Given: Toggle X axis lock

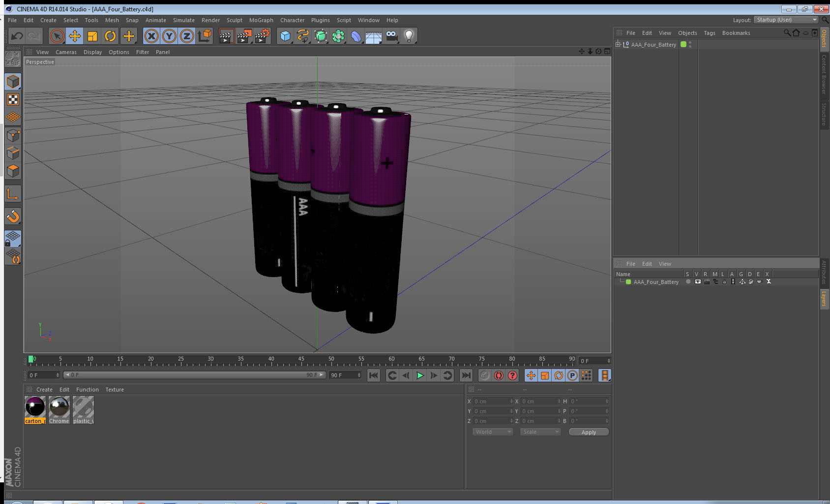Looking at the screenshot, I should (151, 36).
